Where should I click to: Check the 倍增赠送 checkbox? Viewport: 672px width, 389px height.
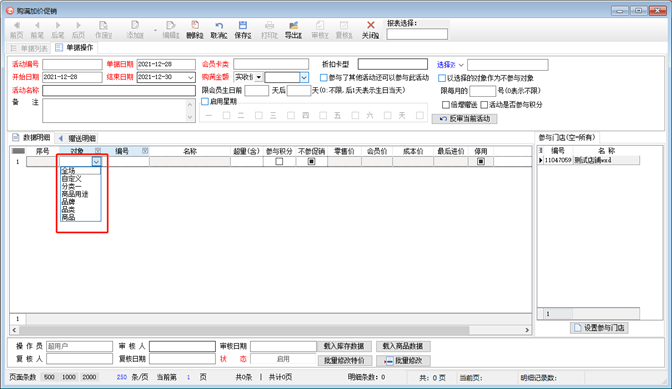pos(446,105)
